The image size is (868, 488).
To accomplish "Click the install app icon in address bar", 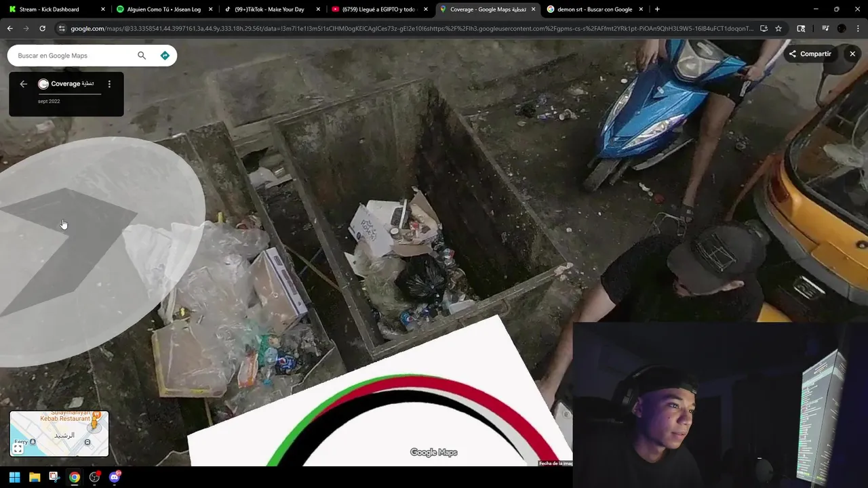I will (764, 28).
